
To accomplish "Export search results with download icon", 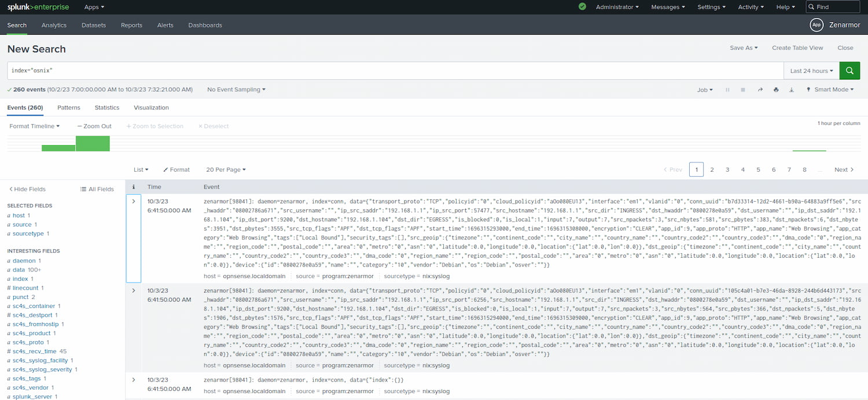I will (x=792, y=90).
